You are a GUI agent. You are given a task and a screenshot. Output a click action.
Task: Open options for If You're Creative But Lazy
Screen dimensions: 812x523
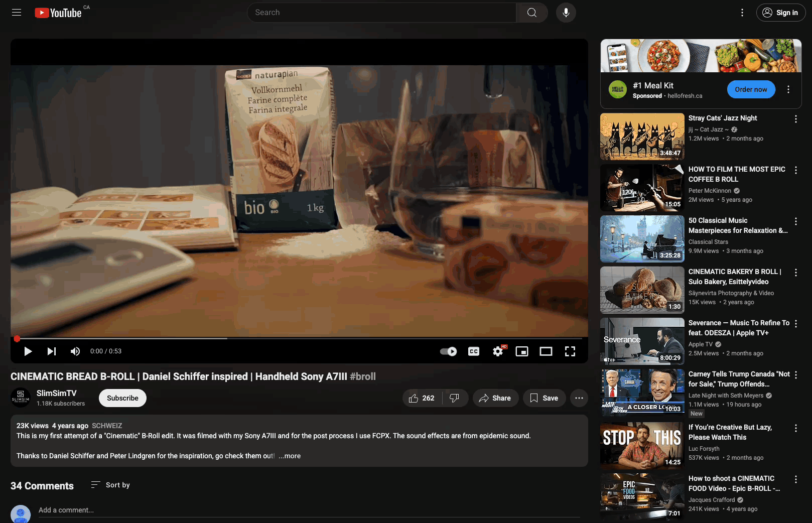[x=796, y=428]
